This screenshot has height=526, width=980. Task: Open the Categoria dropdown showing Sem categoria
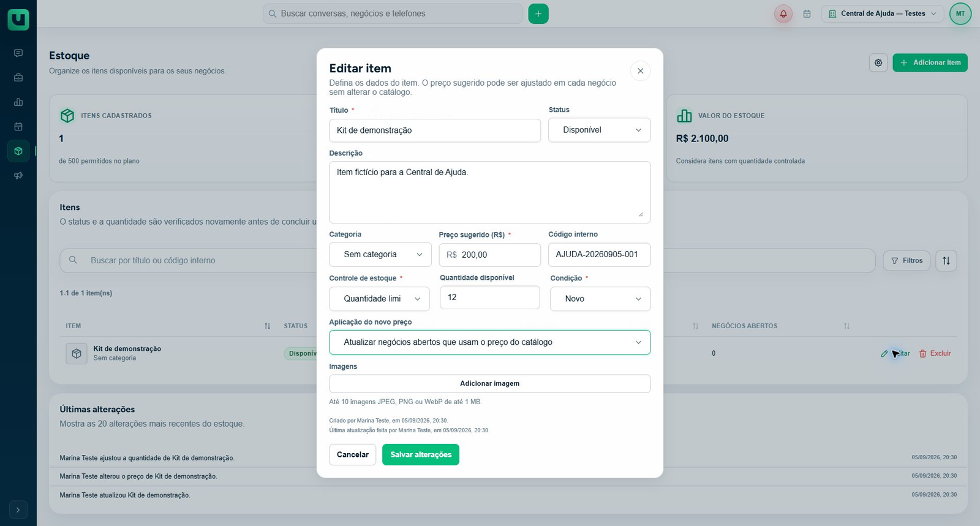[380, 255]
